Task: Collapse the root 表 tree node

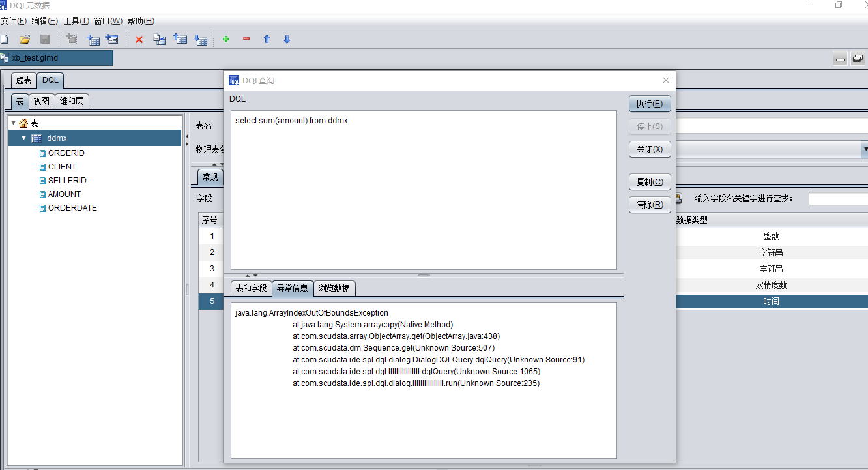Action: [x=13, y=123]
